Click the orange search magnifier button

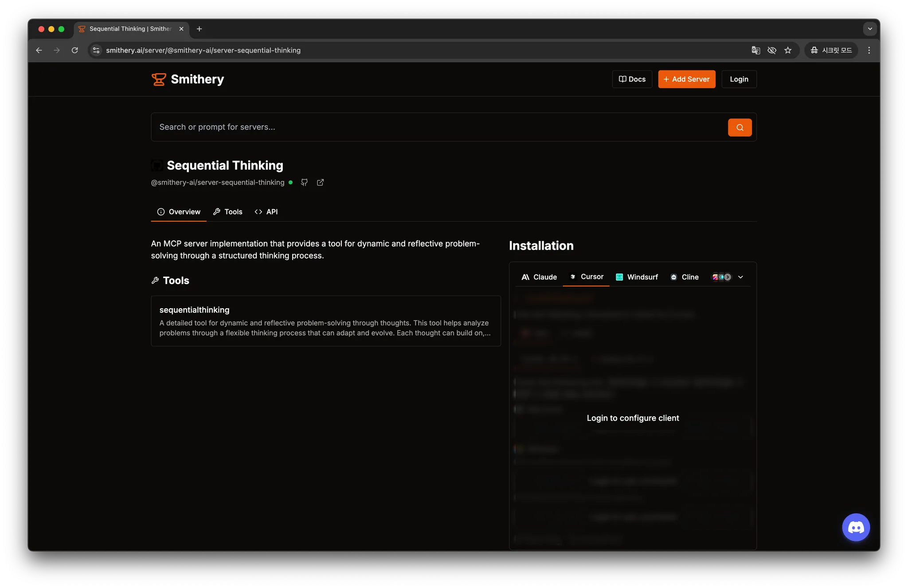(x=740, y=127)
